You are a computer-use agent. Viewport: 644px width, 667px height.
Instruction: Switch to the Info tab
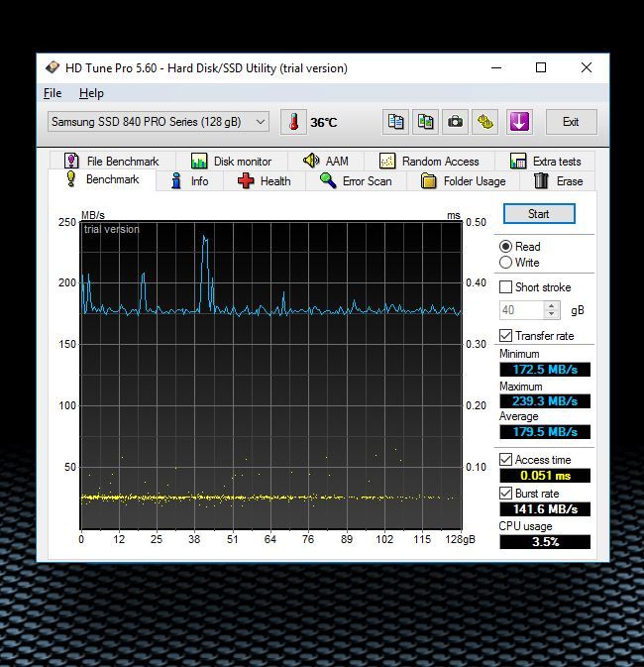[189, 181]
